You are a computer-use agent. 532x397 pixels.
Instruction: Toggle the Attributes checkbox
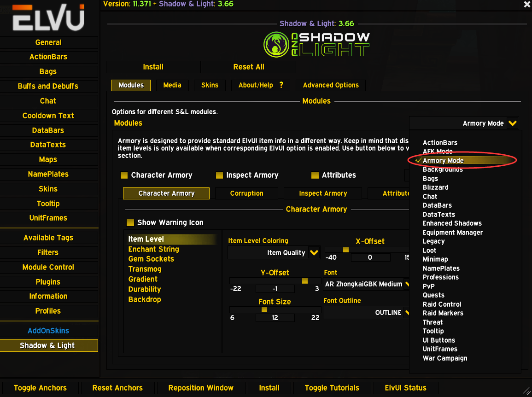[x=315, y=175]
